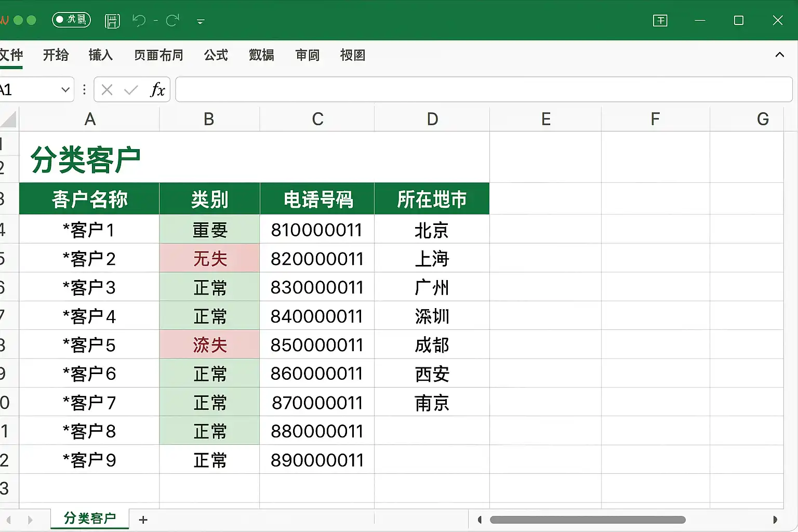Click column D header
The height and width of the screenshot is (532, 798).
coord(432,119)
